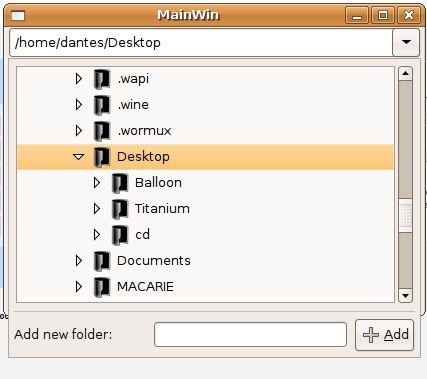The height and width of the screenshot is (379, 427).
Task: Click the Desktop folder icon
Action: [x=102, y=157]
